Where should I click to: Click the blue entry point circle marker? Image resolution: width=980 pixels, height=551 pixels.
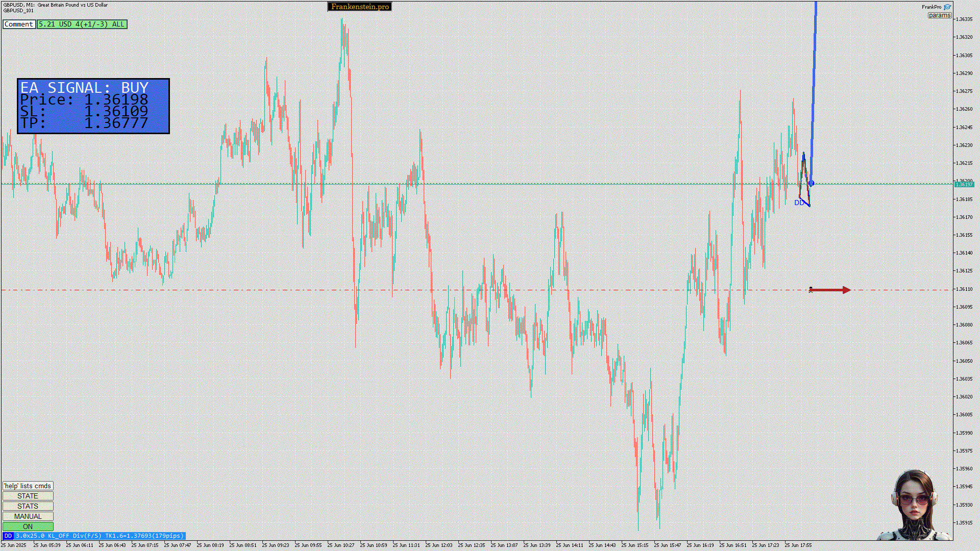(811, 183)
